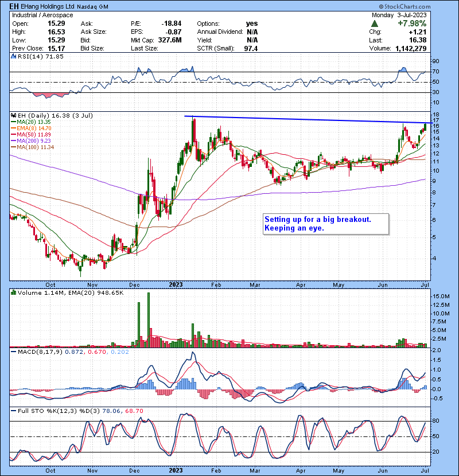Click the RSI value 71.85
The image size is (459, 476).
(54, 56)
